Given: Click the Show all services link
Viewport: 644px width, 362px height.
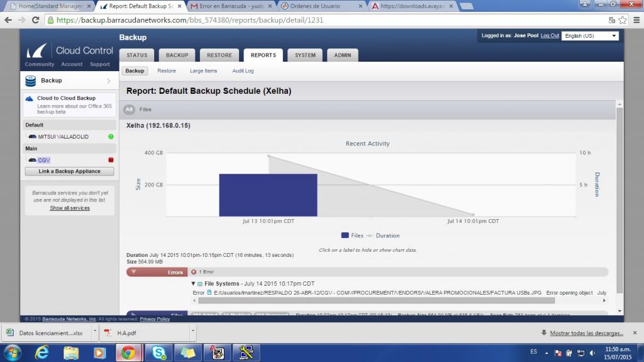Looking at the screenshot, I should coord(70,208).
